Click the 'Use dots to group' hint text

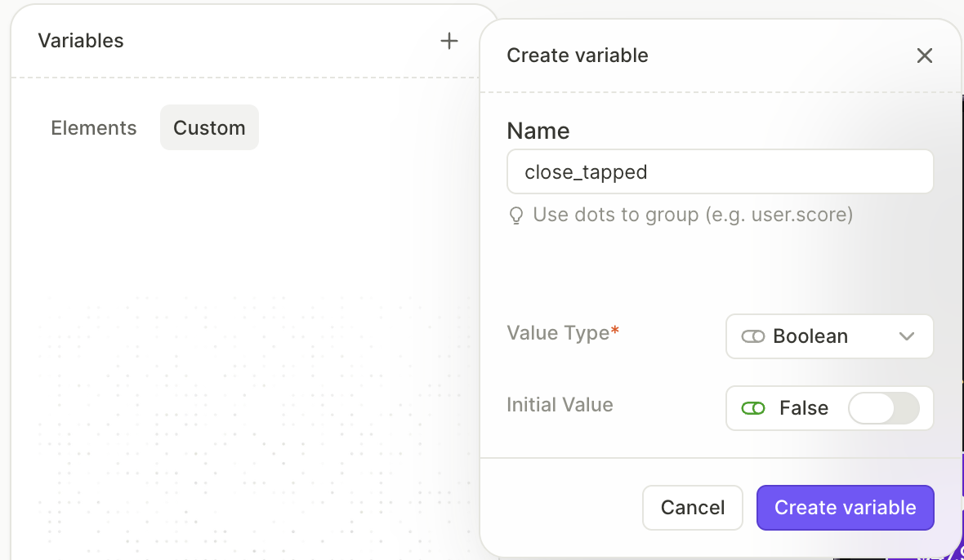click(693, 215)
